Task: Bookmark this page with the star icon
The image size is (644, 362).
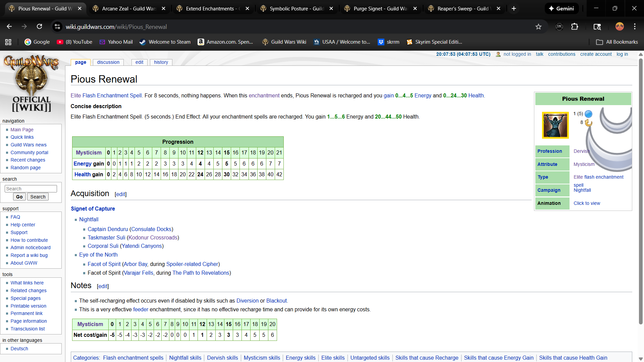Action: (538, 27)
